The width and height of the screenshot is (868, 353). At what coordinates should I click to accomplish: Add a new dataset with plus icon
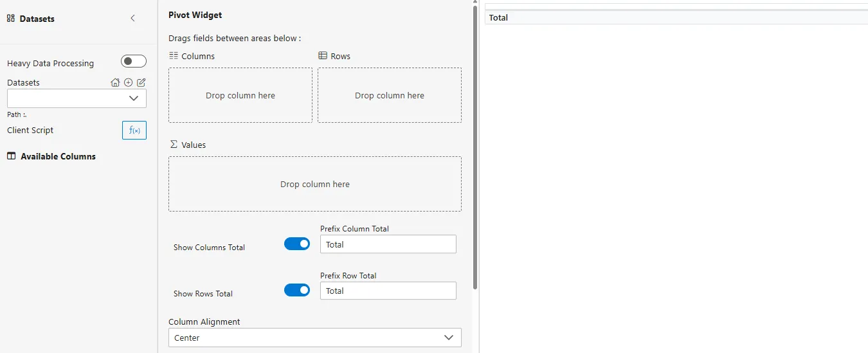128,82
